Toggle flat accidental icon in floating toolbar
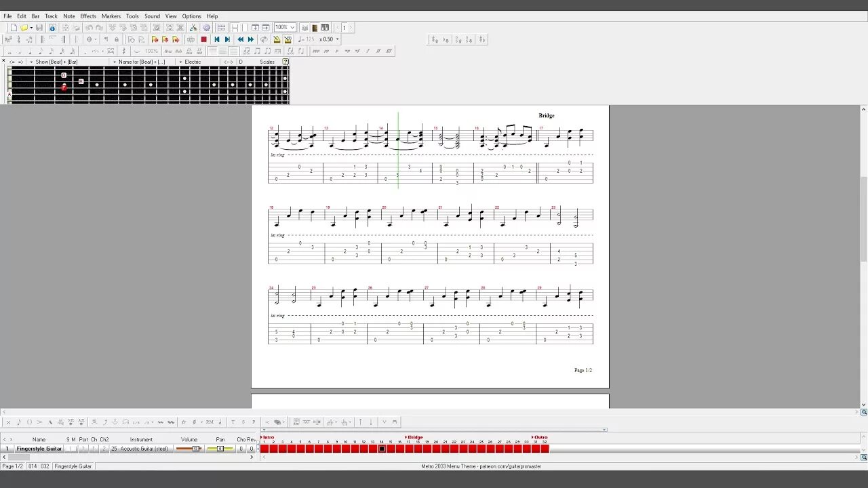The width and height of the screenshot is (868, 488). (446, 39)
